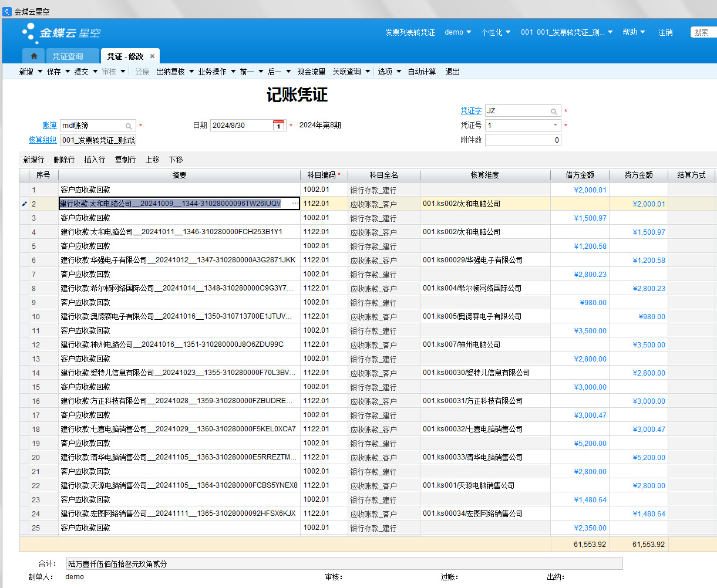Image resolution: width=717 pixels, height=588 pixels.
Task: Open the 核算组织 link
Action: coord(43,140)
